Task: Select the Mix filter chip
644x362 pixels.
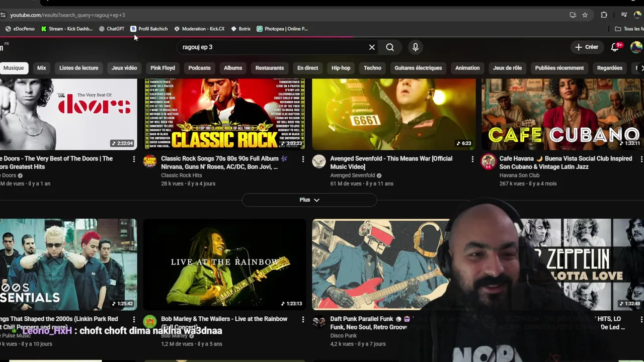Action: pos(42,68)
